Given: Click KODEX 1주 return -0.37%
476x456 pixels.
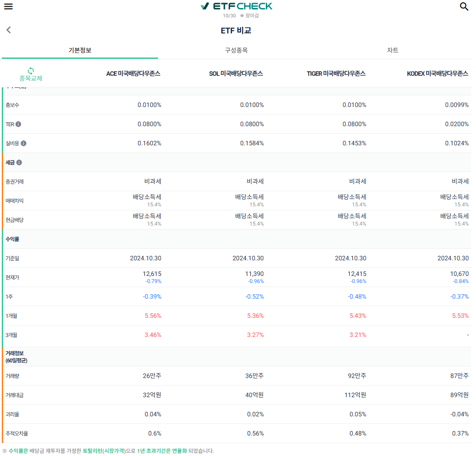Looking at the screenshot, I should pyautogui.click(x=459, y=296).
